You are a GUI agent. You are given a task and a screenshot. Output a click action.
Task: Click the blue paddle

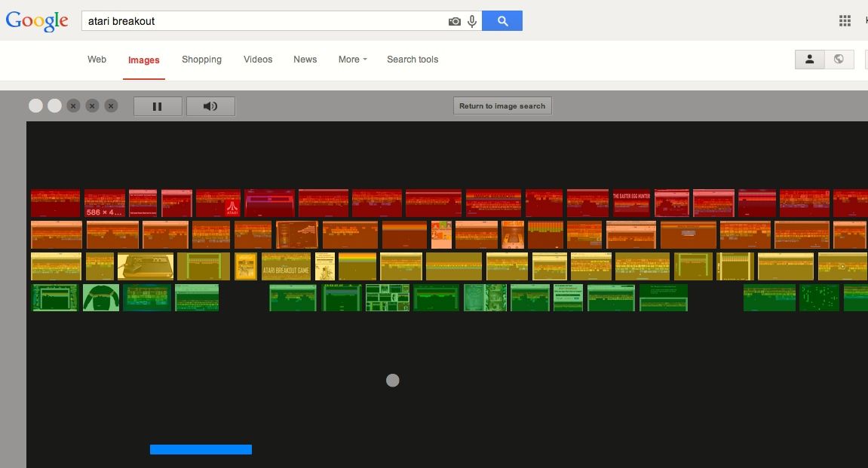[x=201, y=449]
